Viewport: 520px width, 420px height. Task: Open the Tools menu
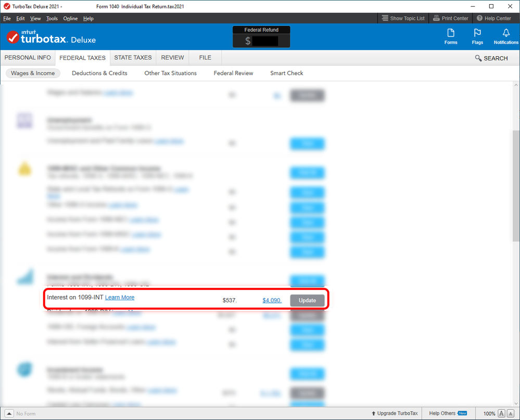(52, 19)
